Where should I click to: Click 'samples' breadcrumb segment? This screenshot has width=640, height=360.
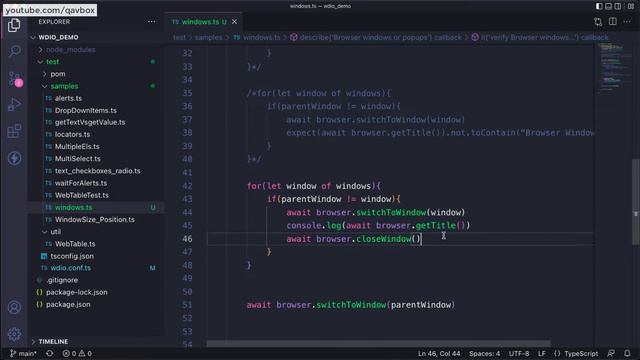(208, 37)
